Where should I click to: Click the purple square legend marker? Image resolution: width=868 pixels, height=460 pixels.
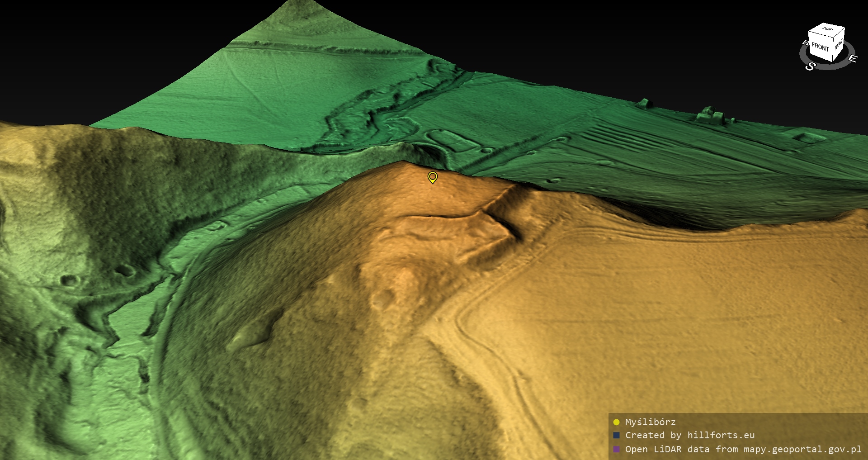pyautogui.click(x=616, y=449)
